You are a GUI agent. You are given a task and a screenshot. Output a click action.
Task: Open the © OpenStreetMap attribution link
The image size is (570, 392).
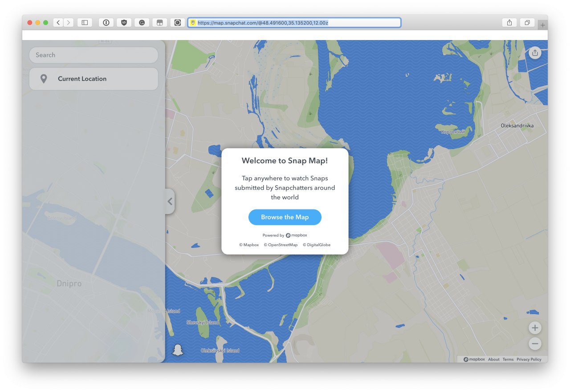click(x=281, y=245)
